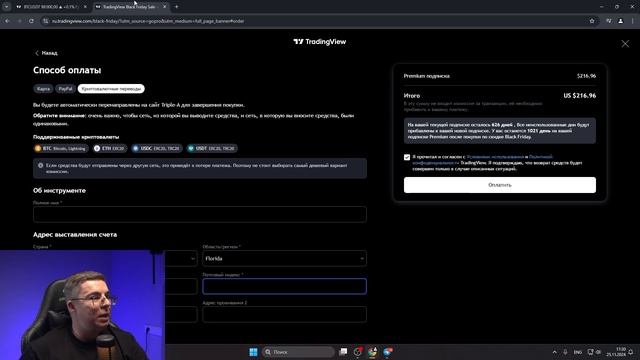
Task: Click the Premium подписка price row
Action: pos(500,76)
